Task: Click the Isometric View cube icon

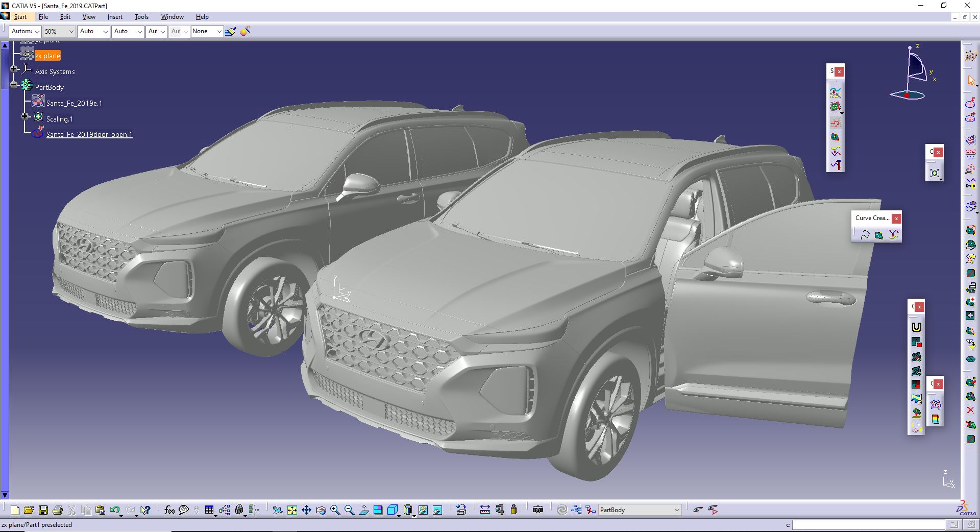Action: click(x=393, y=510)
